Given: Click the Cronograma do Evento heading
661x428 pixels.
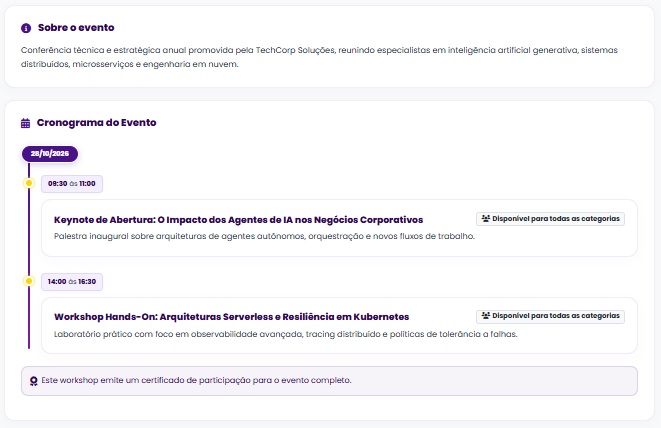Looking at the screenshot, I should click(x=97, y=123).
